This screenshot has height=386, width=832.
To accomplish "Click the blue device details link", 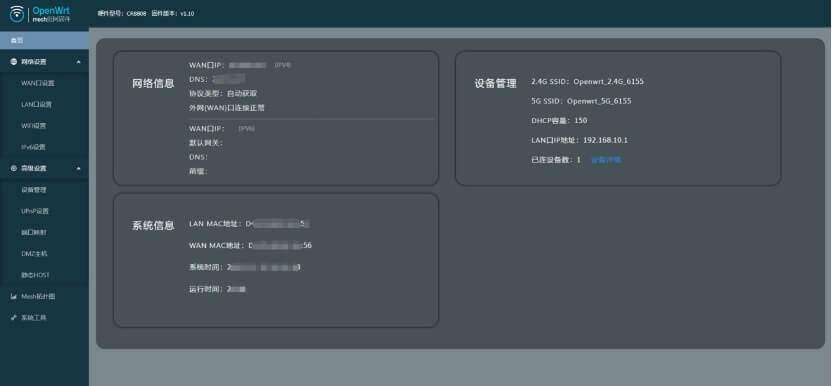I will 606,160.
